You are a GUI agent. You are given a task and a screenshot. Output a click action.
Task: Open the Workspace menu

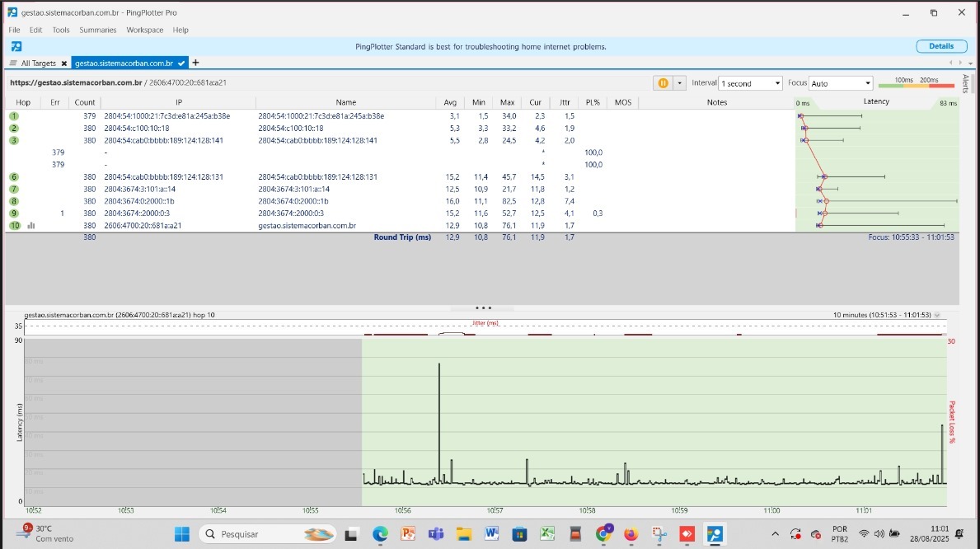pos(144,30)
